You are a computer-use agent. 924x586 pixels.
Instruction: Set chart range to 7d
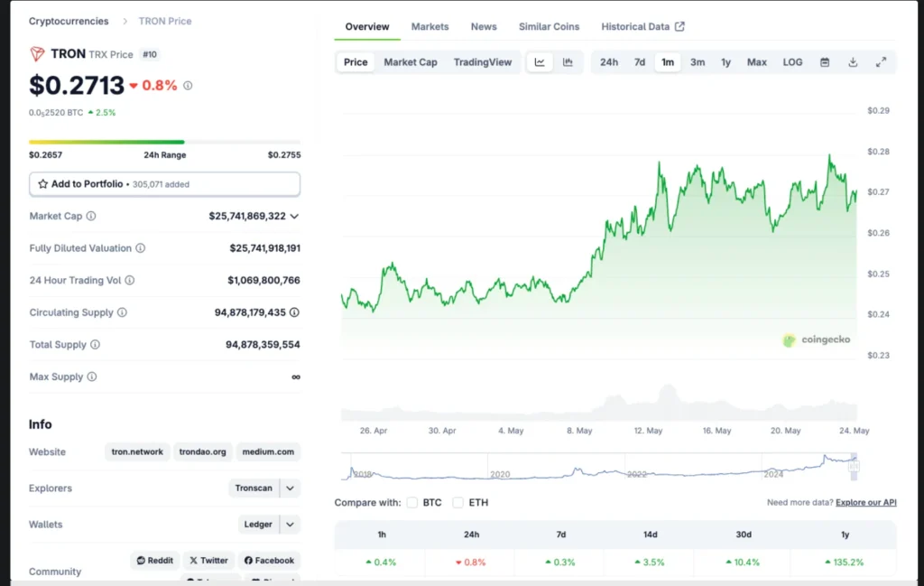click(640, 62)
